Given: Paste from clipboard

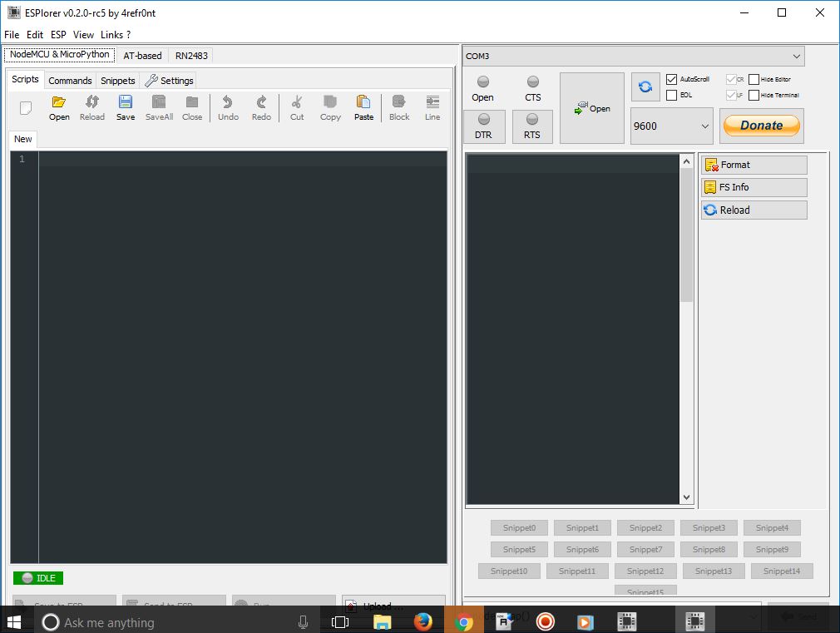Looking at the screenshot, I should pos(363,108).
